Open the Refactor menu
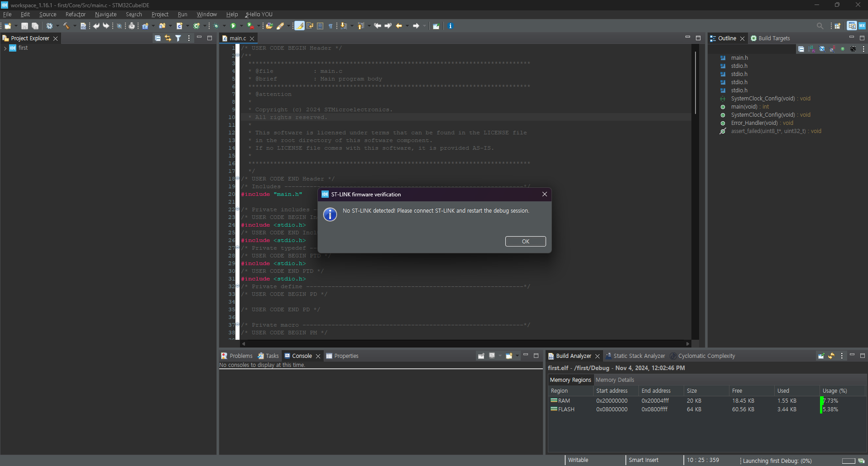The height and width of the screenshot is (466, 868). pos(75,14)
